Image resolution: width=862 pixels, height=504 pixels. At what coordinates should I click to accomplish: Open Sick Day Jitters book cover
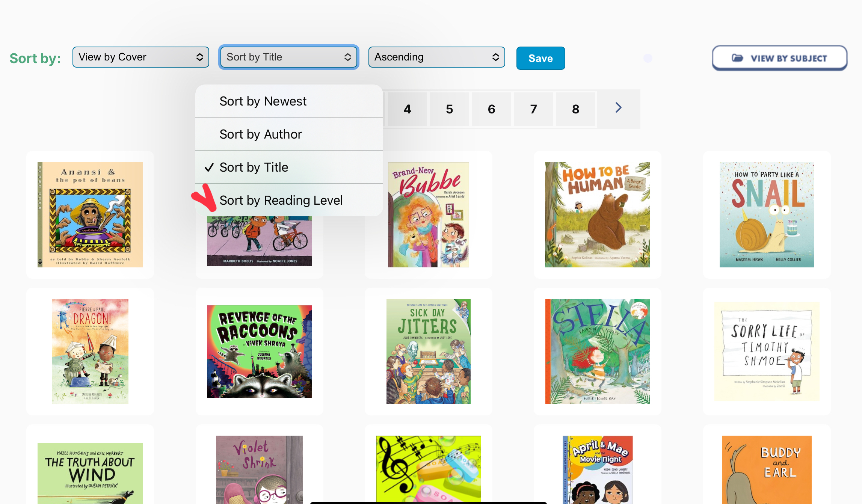[428, 352]
